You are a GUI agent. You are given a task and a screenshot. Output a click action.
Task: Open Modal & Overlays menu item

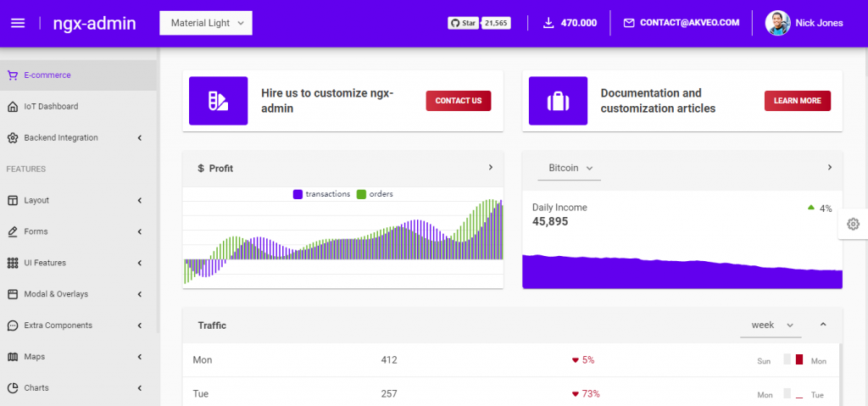point(78,294)
